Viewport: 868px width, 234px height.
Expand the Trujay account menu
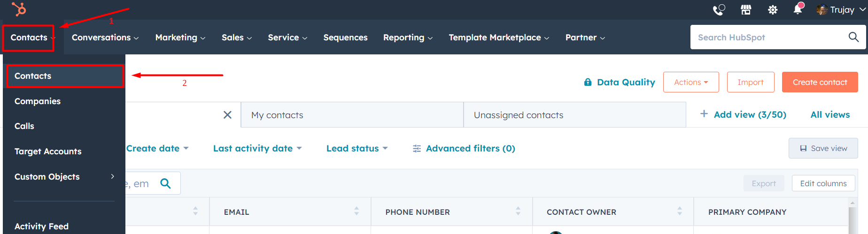(862, 9)
